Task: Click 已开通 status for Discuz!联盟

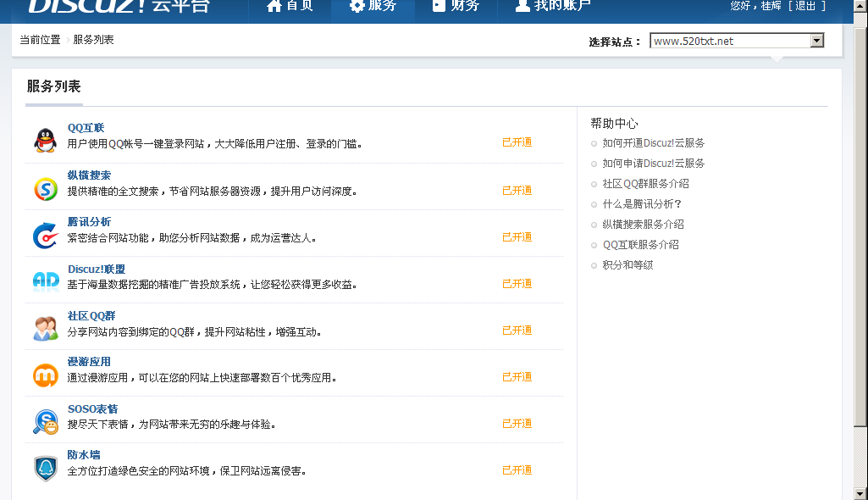Action: tap(517, 284)
